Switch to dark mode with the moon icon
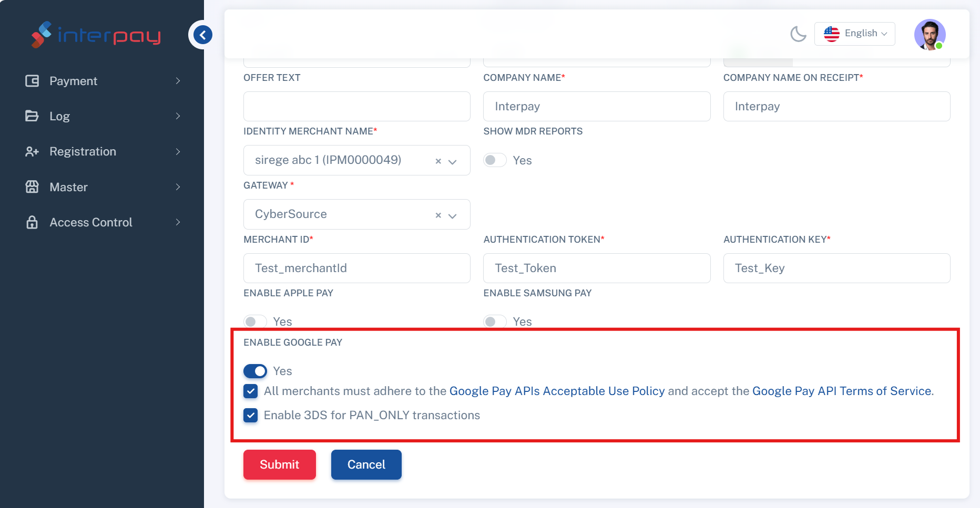The width and height of the screenshot is (980, 508). click(798, 34)
